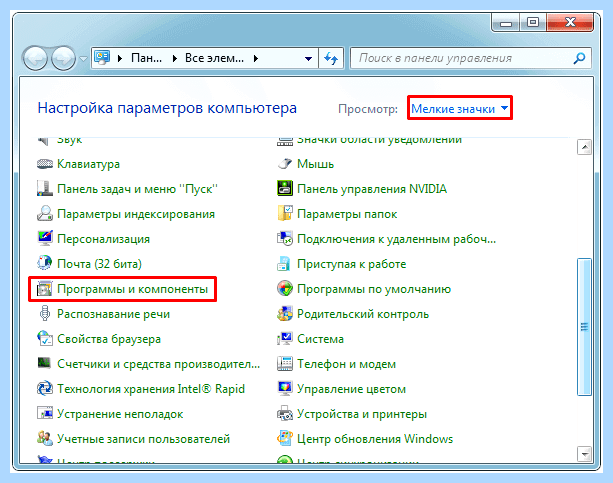Click the Intel Rapid Storage icon
Screen dimensions: 613x483
click(x=45, y=389)
